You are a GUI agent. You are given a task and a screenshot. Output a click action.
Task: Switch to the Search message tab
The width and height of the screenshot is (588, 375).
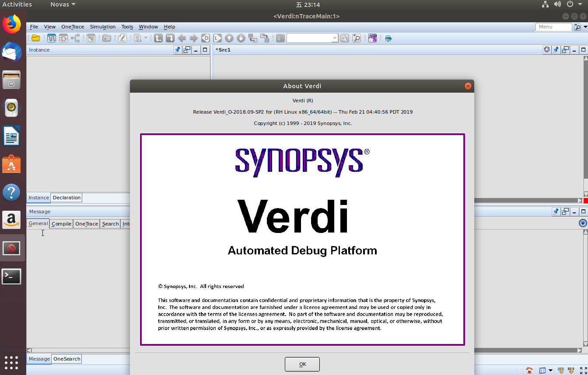[x=110, y=224]
